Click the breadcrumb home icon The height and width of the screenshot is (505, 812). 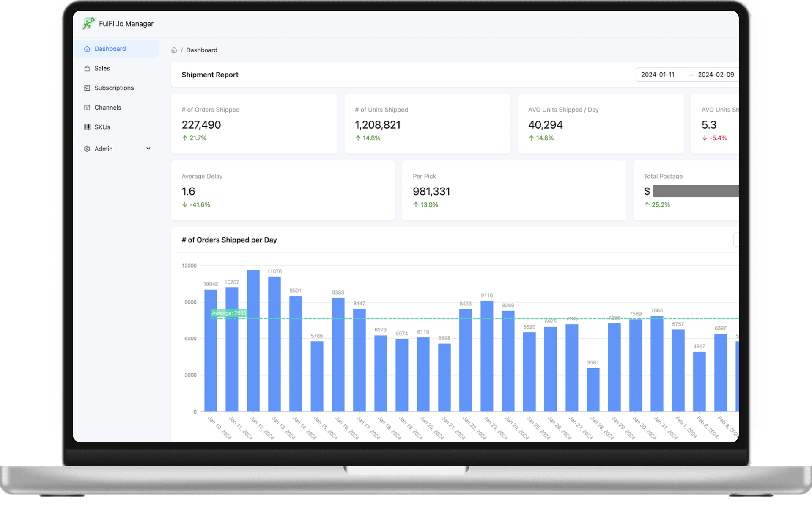(x=174, y=50)
